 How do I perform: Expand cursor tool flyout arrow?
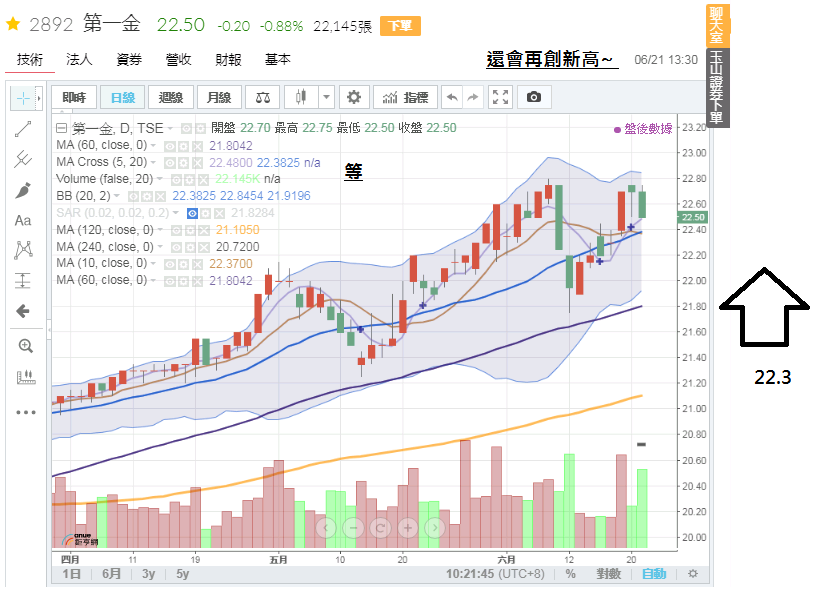click(x=39, y=98)
